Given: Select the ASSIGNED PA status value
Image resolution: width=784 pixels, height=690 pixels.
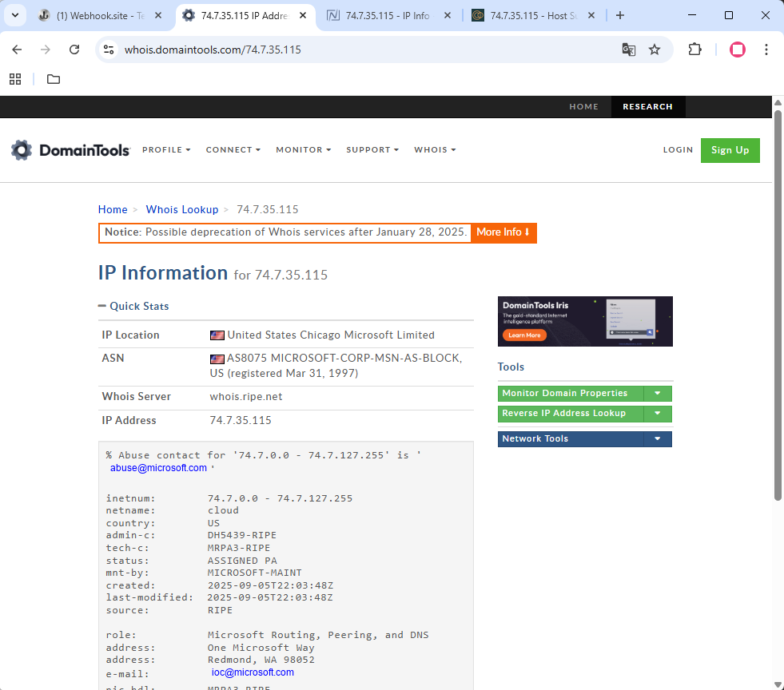Looking at the screenshot, I should tap(242, 561).
